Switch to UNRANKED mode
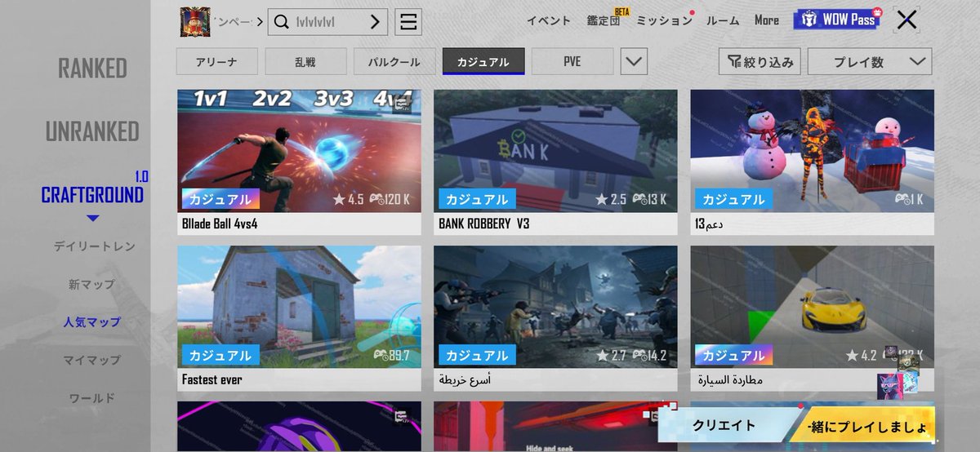This screenshot has height=452, width=980. 92,131
